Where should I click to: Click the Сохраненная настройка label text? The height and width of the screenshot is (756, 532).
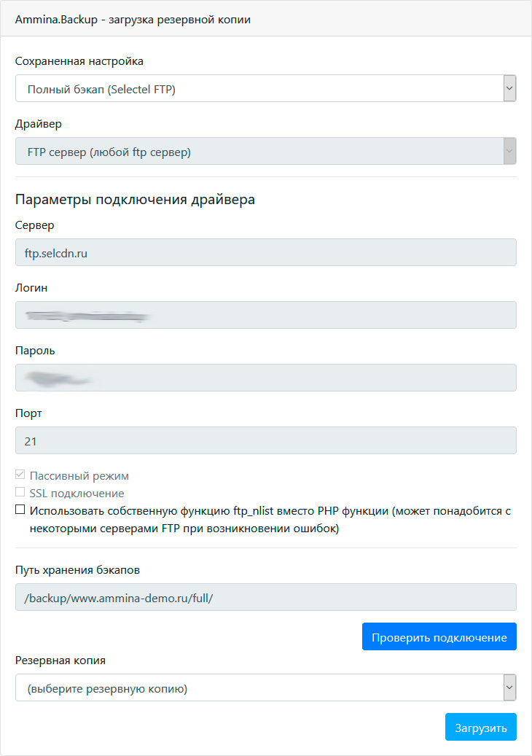tap(79, 61)
